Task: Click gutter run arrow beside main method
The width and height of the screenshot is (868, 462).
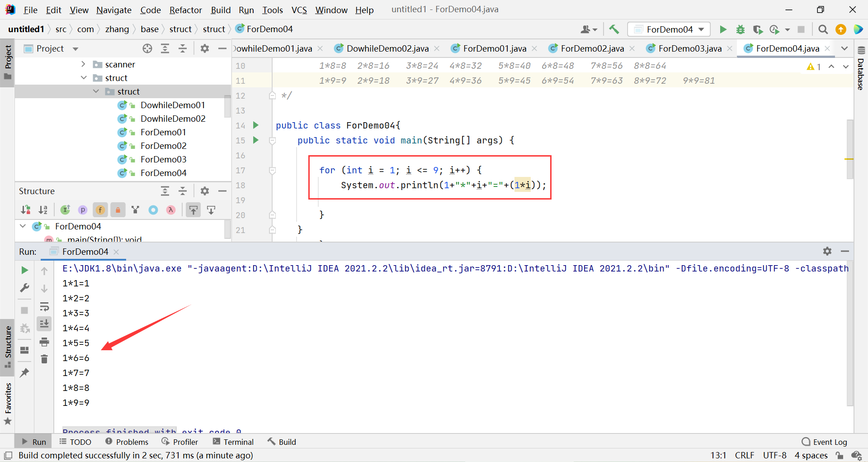Action: point(255,140)
